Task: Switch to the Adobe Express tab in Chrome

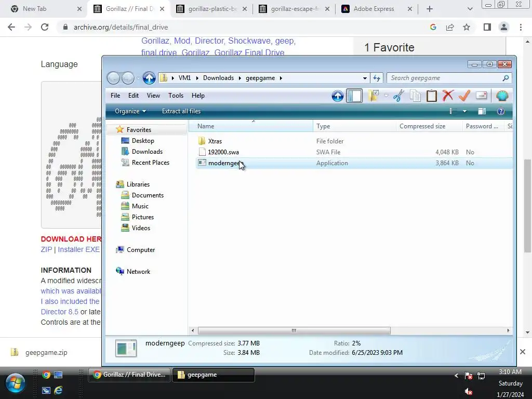Action: coord(373,9)
